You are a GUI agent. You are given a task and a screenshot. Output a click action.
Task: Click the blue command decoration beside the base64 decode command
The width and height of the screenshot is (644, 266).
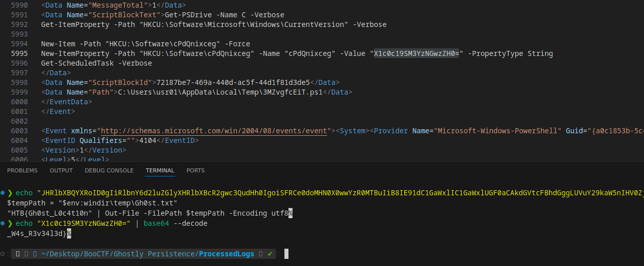pyautogui.click(x=3, y=224)
